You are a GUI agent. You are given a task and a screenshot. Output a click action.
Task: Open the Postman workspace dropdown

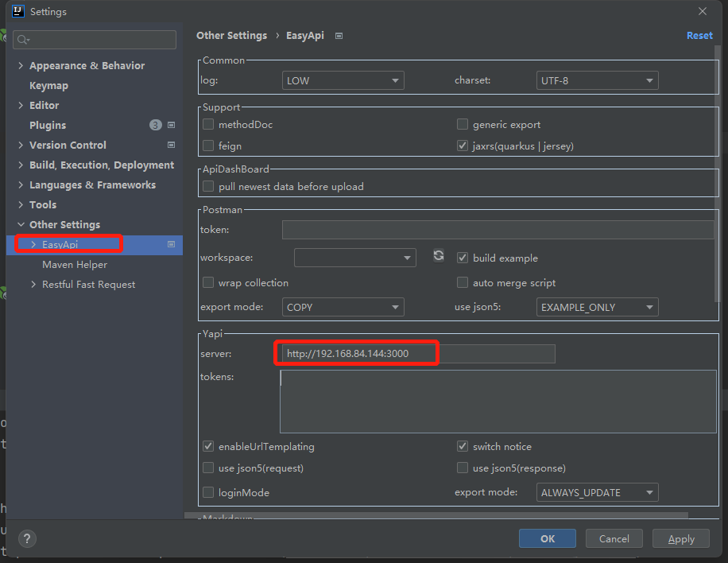(x=355, y=258)
